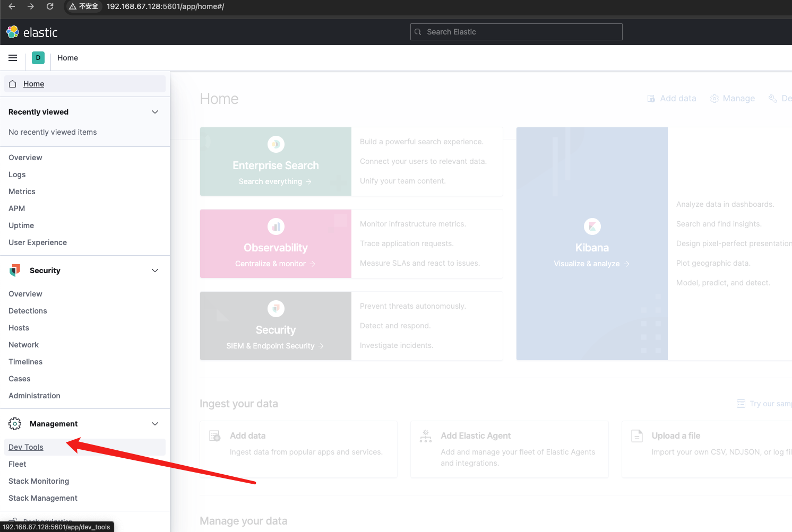Open Network in the sidebar
This screenshot has width=792, height=532.
(x=23, y=345)
